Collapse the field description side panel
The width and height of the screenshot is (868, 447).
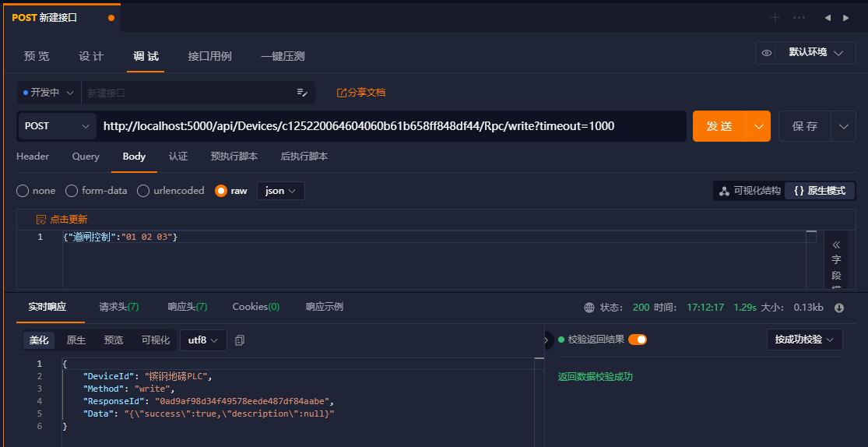(x=836, y=245)
